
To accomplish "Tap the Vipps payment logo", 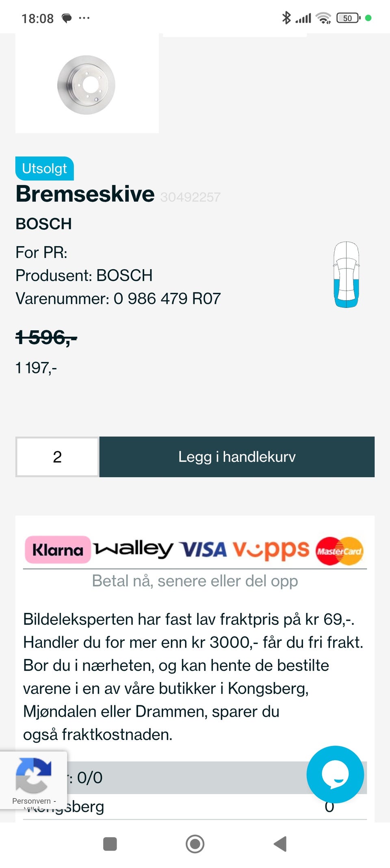I will pos(271,550).
